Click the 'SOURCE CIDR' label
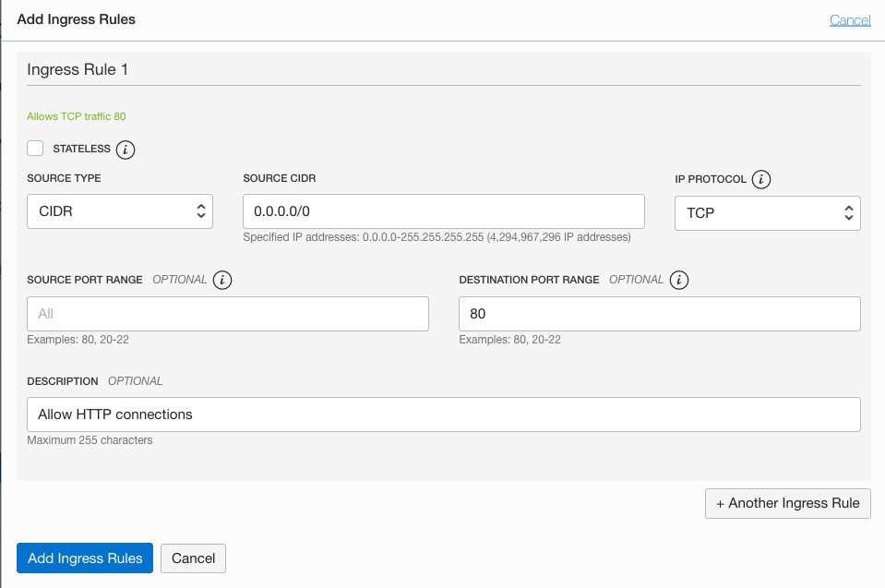Screen dimensions: 885x588 pyautogui.click(x=280, y=178)
